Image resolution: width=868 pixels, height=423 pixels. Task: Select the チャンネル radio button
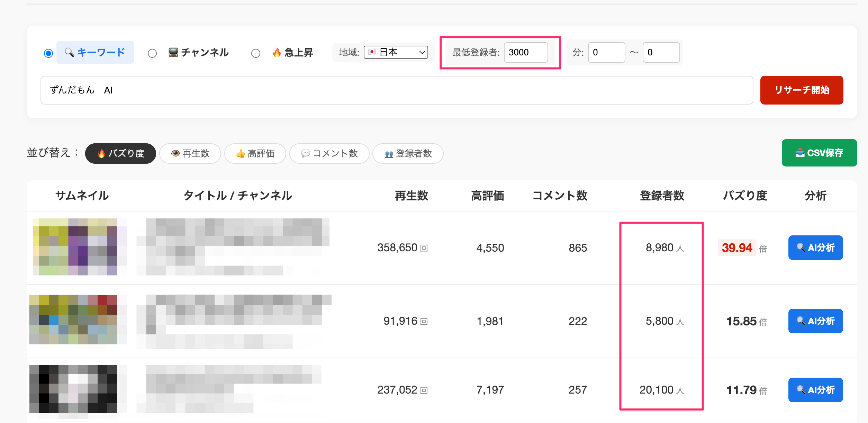click(152, 53)
